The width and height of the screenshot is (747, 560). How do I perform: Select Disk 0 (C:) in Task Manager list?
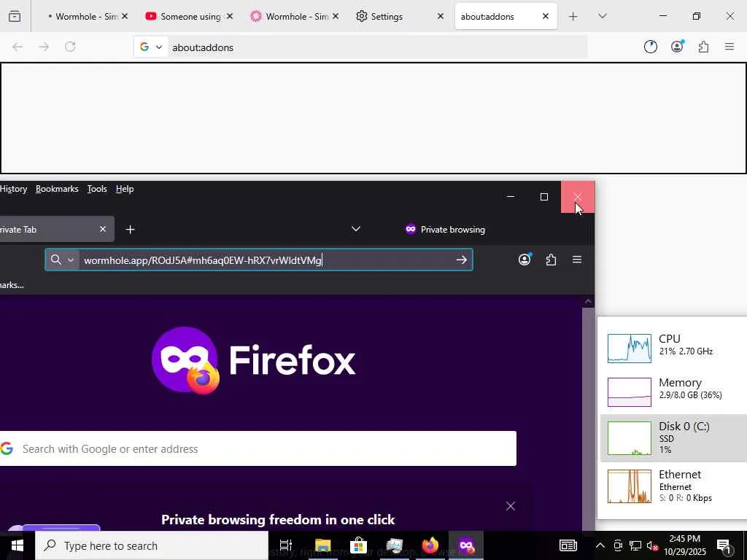tap(673, 438)
